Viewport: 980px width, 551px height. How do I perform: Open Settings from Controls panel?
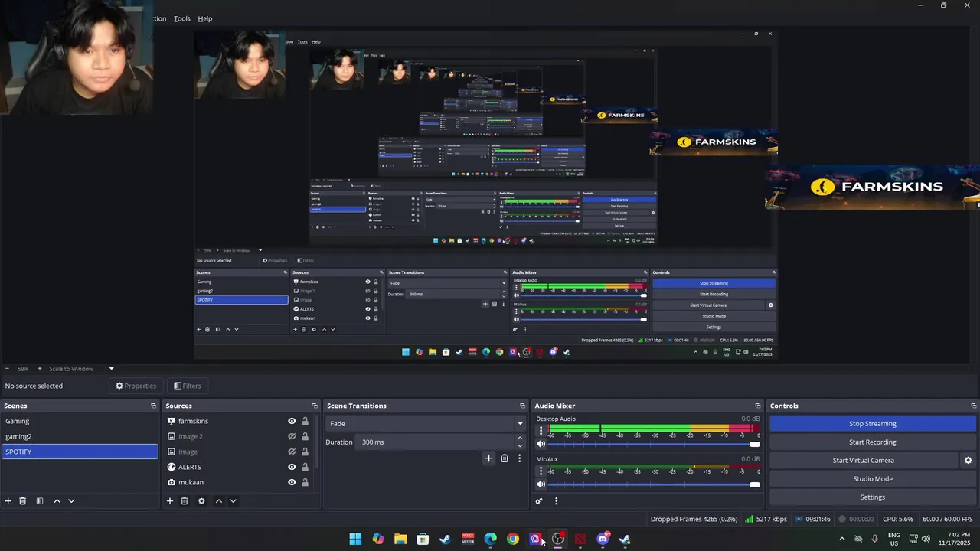click(873, 497)
